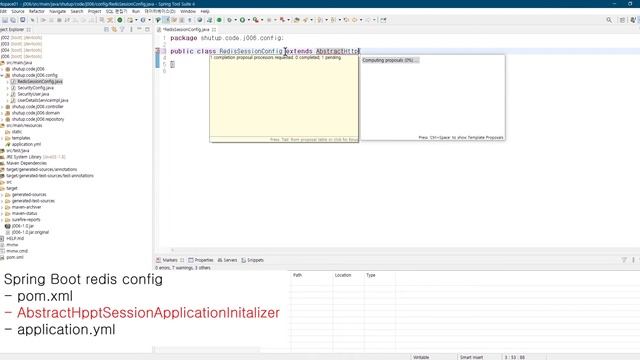640x360 pixels.
Task: Click the Writable status bar entry
Action: pyautogui.click(x=421, y=357)
